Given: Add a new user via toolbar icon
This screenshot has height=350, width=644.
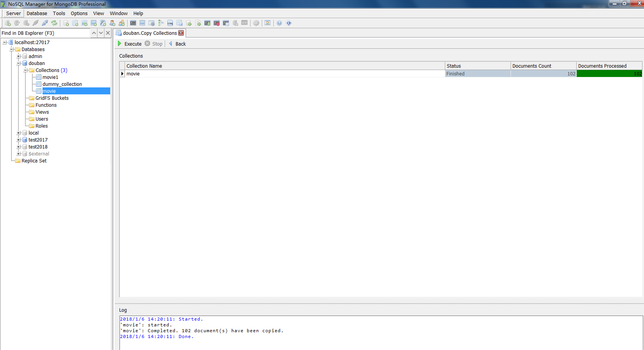Looking at the screenshot, I should pyautogui.click(x=112, y=23).
